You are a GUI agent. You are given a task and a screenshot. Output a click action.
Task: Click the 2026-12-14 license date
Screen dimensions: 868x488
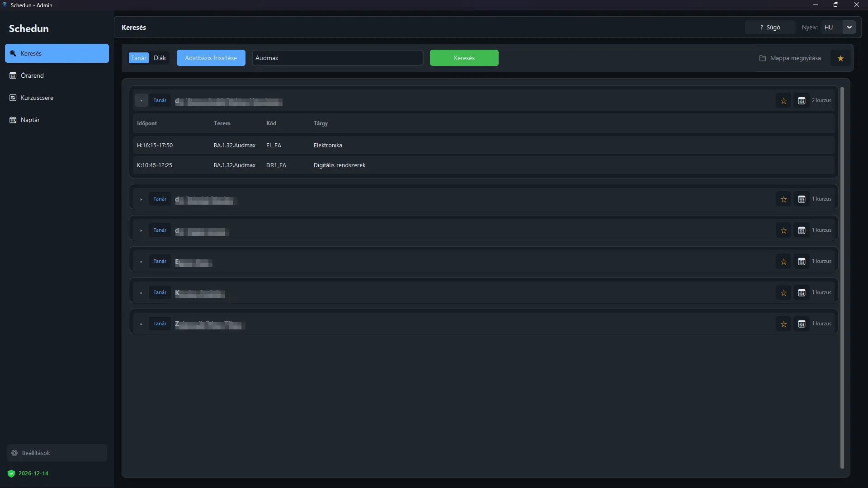[x=33, y=474]
